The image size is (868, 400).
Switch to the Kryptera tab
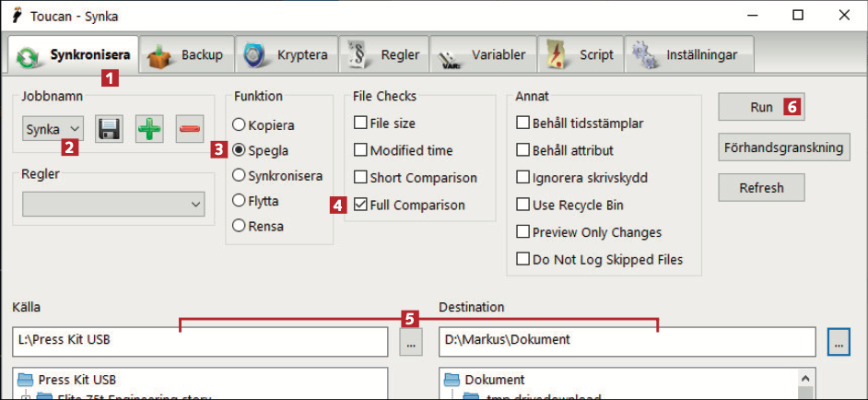[287, 55]
